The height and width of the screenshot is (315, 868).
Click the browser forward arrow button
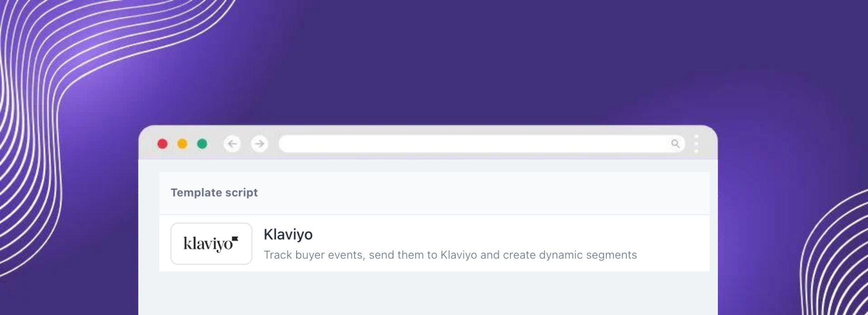tap(259, 144)
